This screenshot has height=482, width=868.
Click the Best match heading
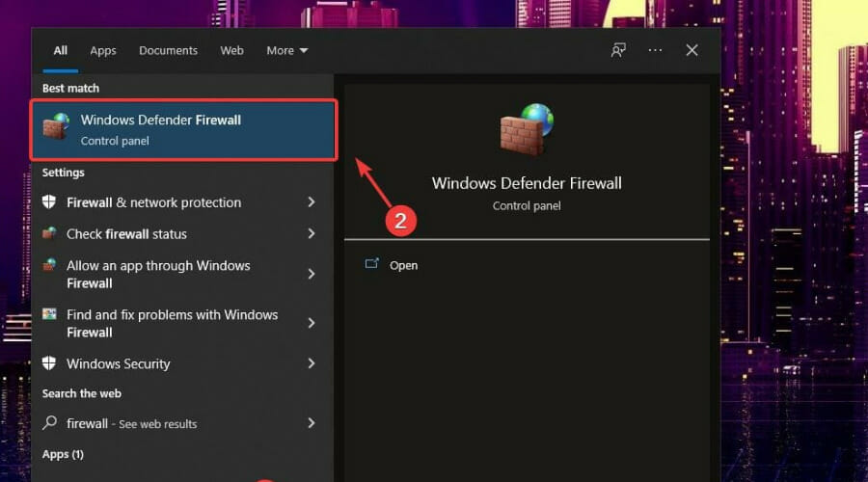click(x=70, y=88)
